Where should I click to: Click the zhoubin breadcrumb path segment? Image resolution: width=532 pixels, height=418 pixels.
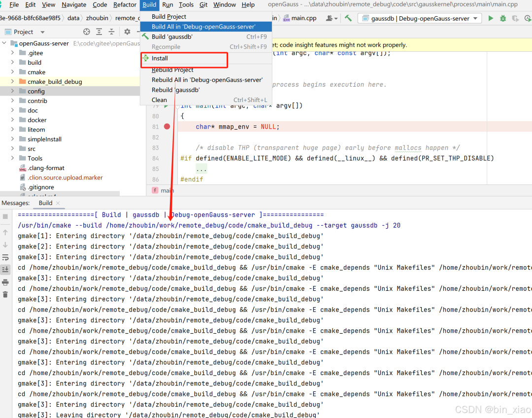tap(97, 18)
